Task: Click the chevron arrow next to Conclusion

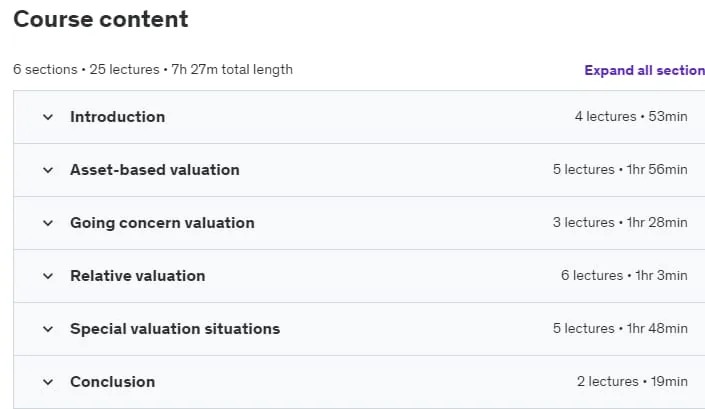Action: pos(48,382)
